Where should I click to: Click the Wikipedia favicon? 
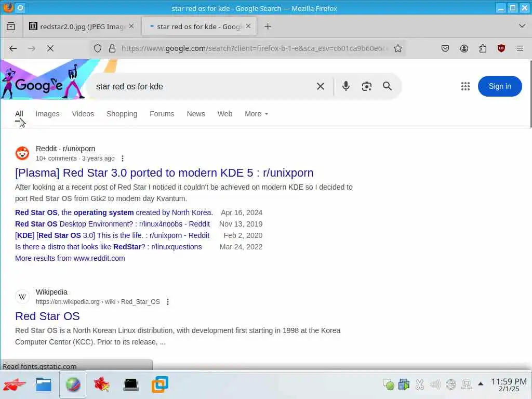pos(22,297)
